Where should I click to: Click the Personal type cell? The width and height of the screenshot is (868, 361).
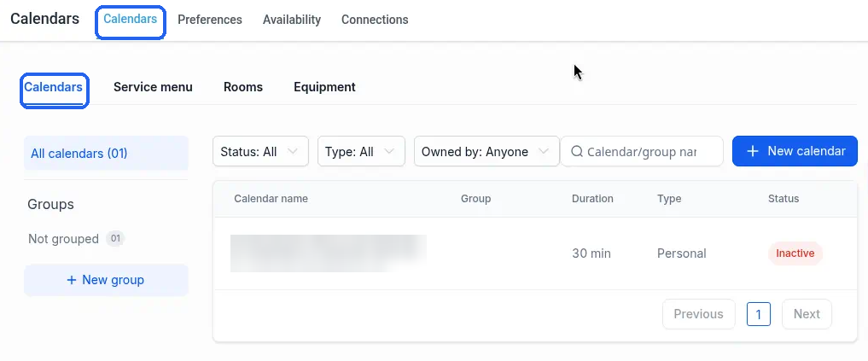tap(681, 253)
